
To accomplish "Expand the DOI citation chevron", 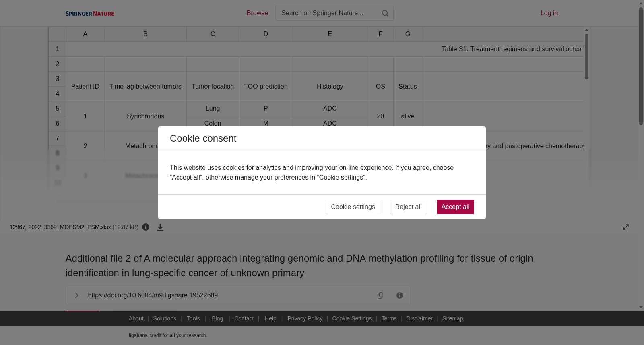I will (x=77, y=295).
